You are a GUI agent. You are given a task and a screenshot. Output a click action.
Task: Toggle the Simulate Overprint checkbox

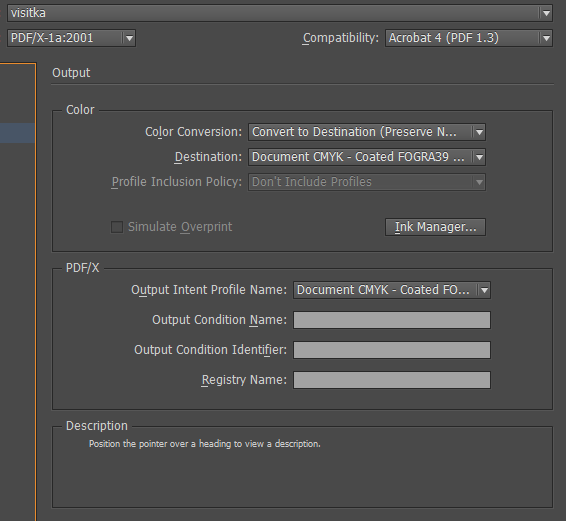(x=117, y=227)
